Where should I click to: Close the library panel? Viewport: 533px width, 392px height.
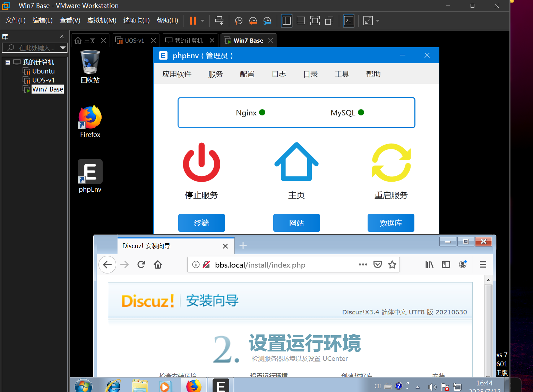tap(62, 36)
